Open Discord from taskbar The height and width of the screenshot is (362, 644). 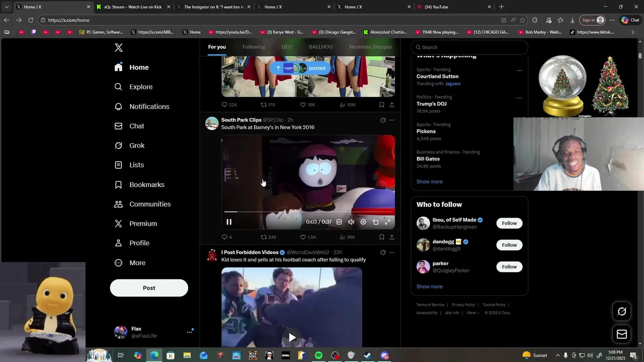(x=384, y=355)
